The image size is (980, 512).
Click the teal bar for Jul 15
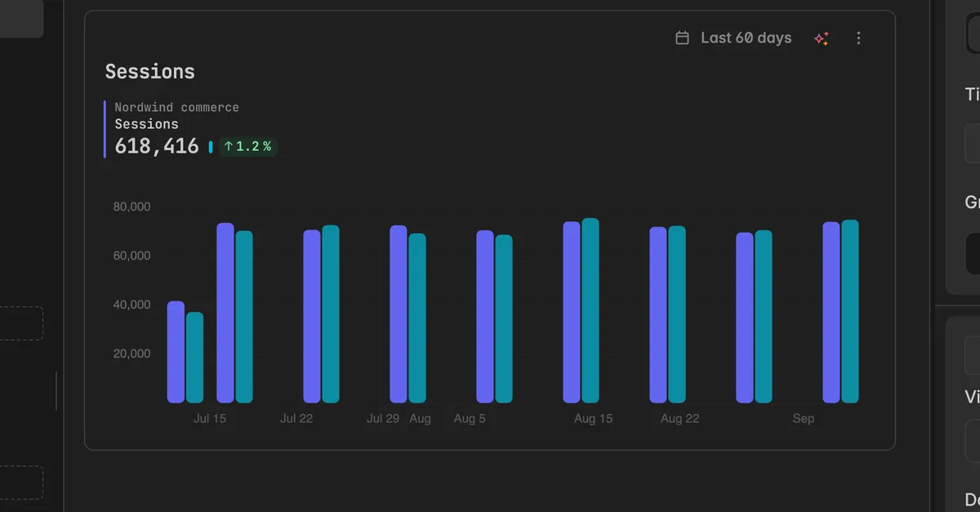point(244,317)
